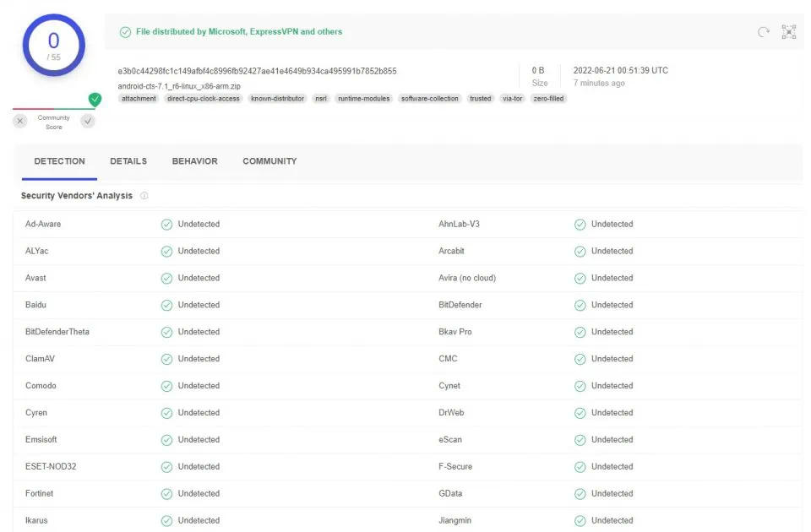Click the community score downvote X
Screen dimensions: 811x532
20,121
